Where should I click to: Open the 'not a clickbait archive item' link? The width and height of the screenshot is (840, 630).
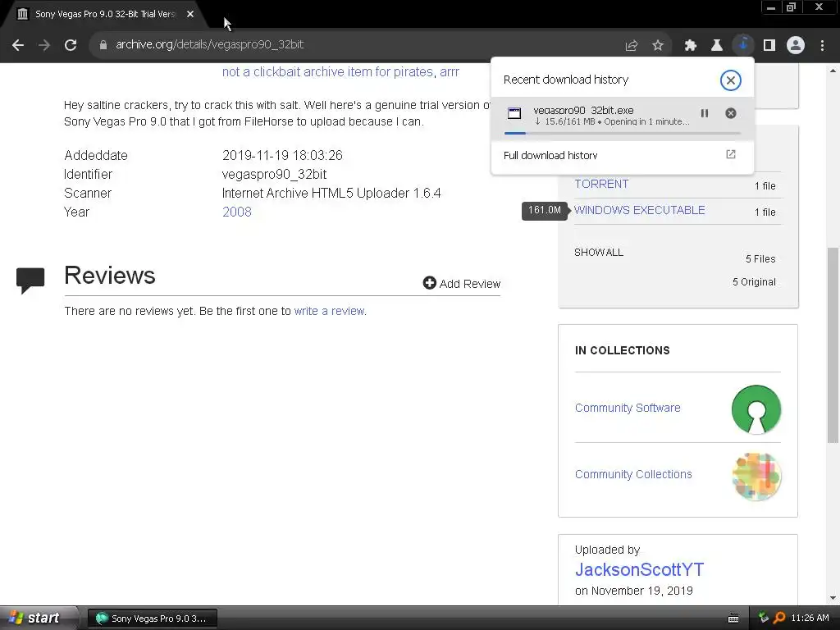point(327,72)
